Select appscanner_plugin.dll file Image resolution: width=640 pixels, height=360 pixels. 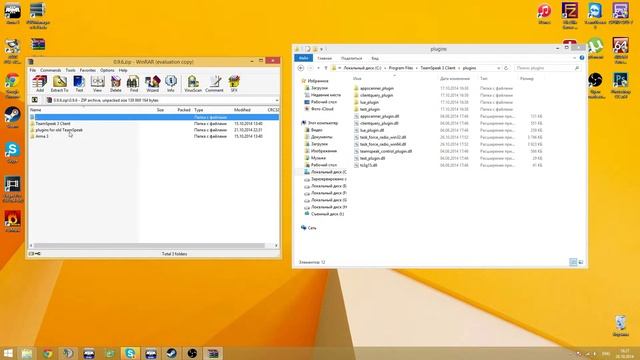[379, 116]
